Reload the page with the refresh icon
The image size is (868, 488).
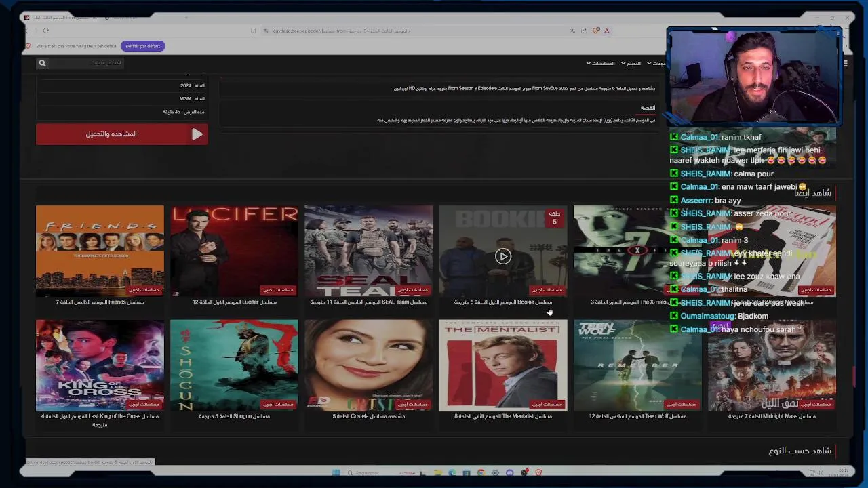46,30
